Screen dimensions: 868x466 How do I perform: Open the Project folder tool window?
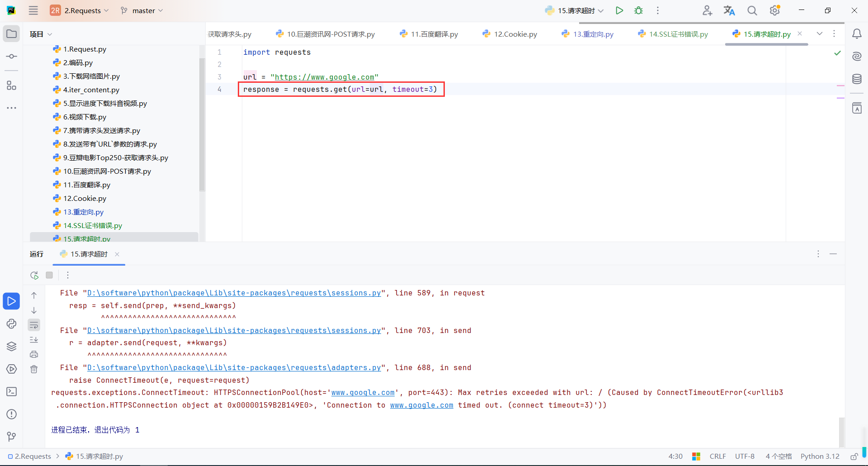11,34
